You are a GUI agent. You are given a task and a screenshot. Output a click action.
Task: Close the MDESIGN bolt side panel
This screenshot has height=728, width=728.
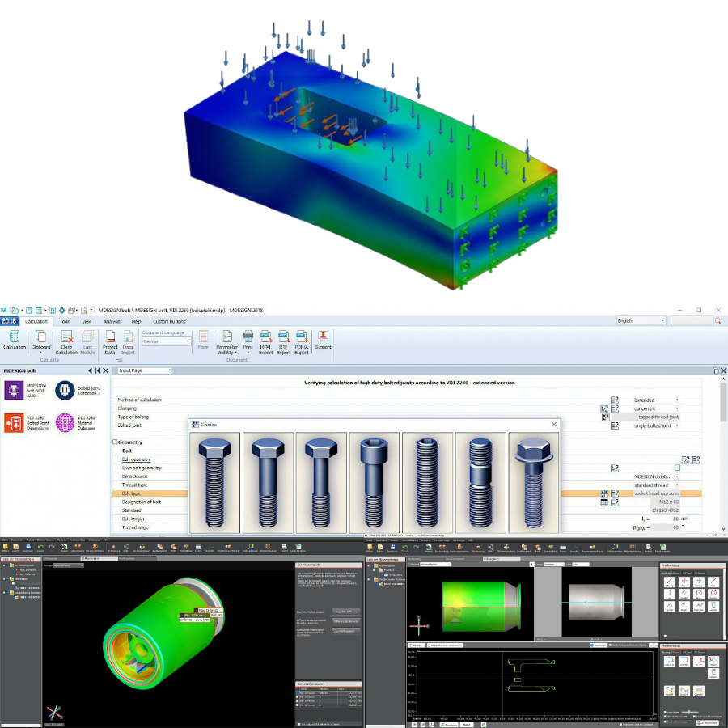click(106, 370)
